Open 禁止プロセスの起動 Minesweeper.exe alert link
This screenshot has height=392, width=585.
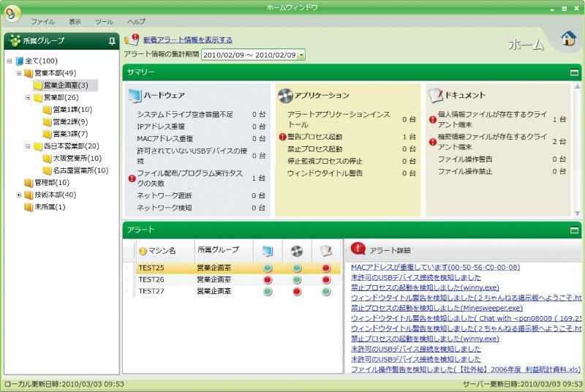[x=437, y=308]
